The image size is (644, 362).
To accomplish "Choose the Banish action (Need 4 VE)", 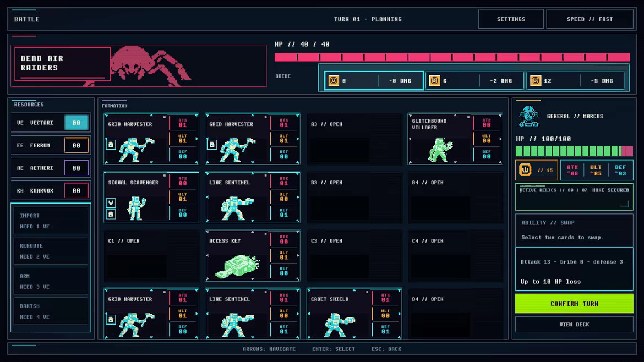I will (x=51, y=311).
